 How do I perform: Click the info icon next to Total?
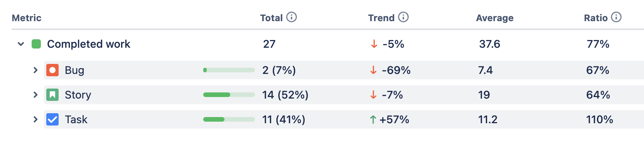[292, 17]
